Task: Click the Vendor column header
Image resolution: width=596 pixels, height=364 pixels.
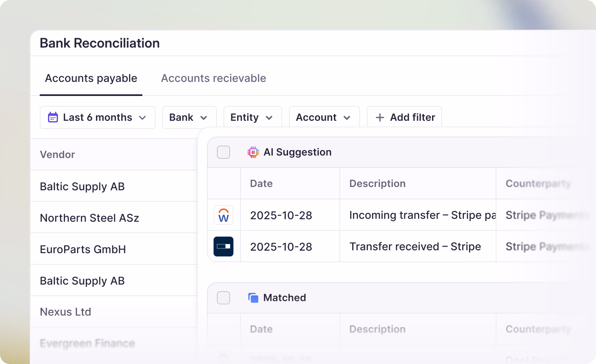Action: (x=58, y=155)
